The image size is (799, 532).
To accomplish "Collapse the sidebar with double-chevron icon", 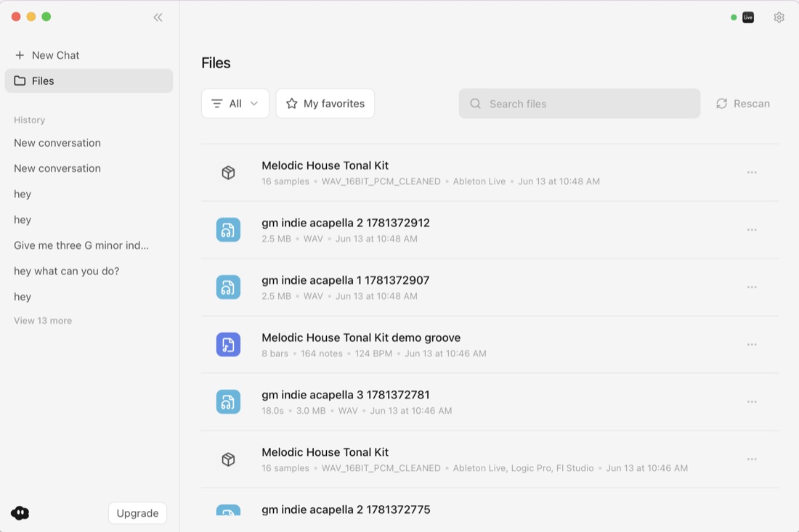I will [x=158, y=17].
